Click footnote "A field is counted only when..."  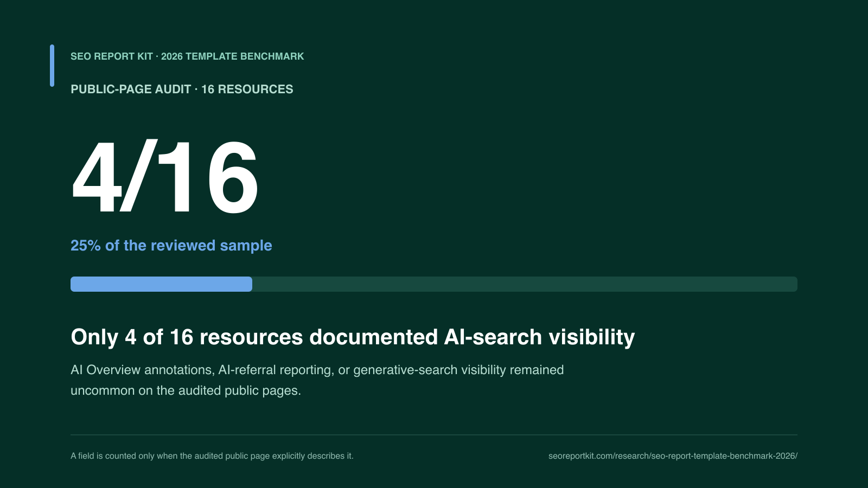[x=212, y=456]
